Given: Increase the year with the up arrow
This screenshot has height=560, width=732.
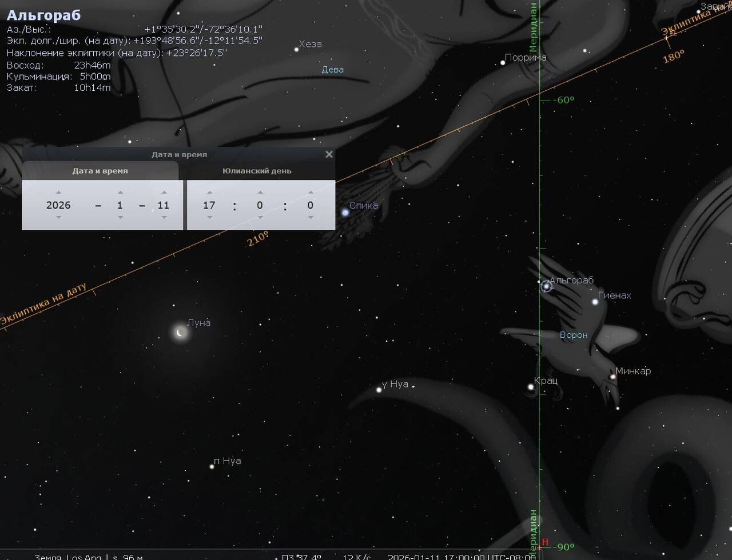Looking at the screenshot, I should tap(58, 193).
